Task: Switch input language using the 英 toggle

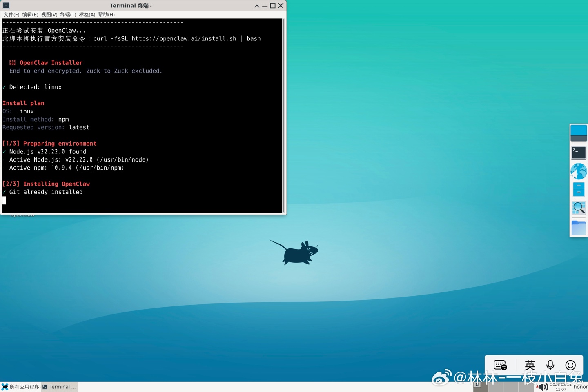Action: tap(530, 365)
